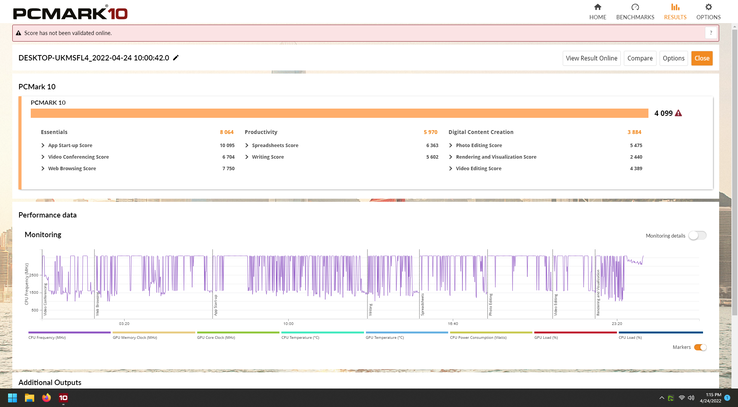Click the Compare button
The width and height of the screenshot is (738, 407).
[x=640, y=58]
